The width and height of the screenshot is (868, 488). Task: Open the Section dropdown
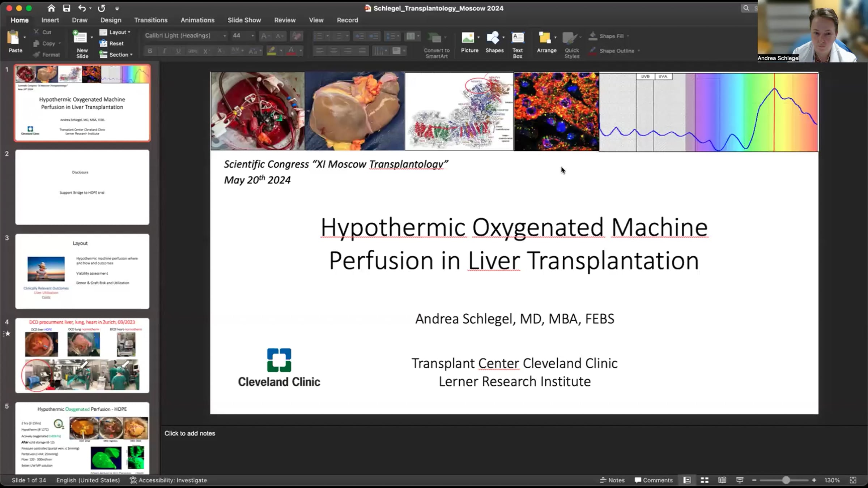pos(116,55)
